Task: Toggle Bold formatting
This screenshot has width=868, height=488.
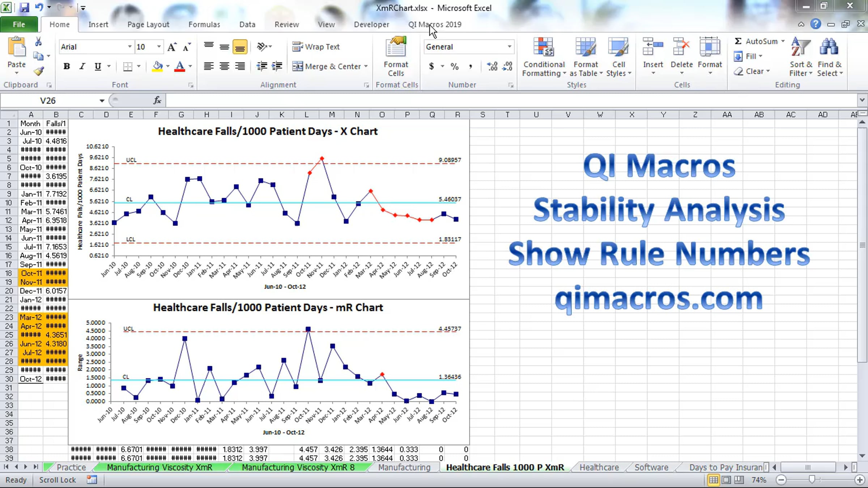Action: [67, 67]
